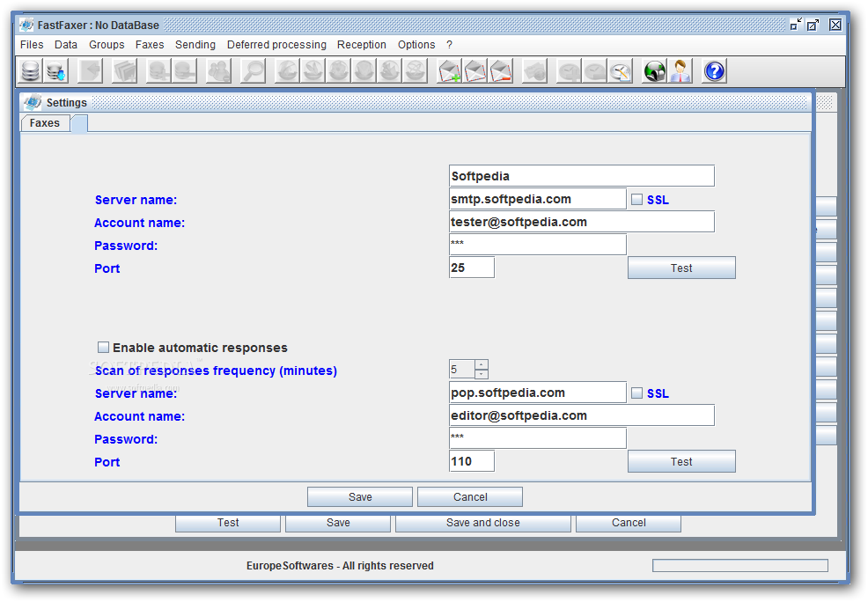Click Cancel in the Settings dialog
Screen dimensions: 868x602
coord(470,497)
